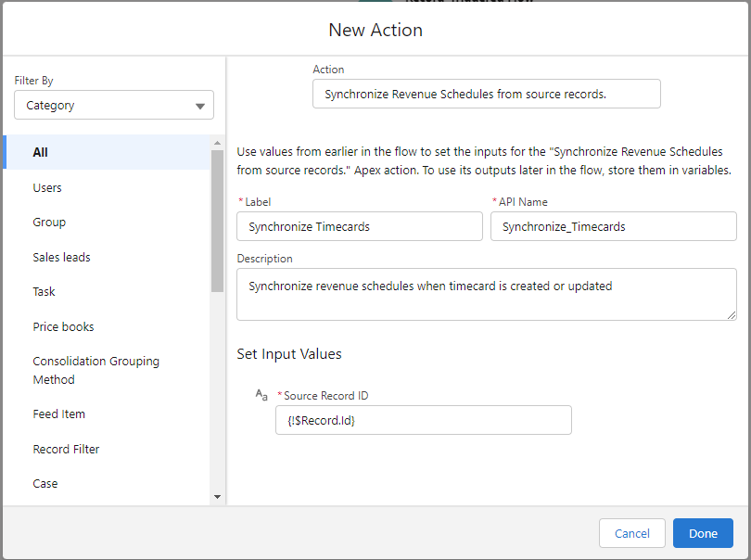This screenshot has width=751, height=560.
Task: Click the Source Record ID input
Action: point(423,420)
